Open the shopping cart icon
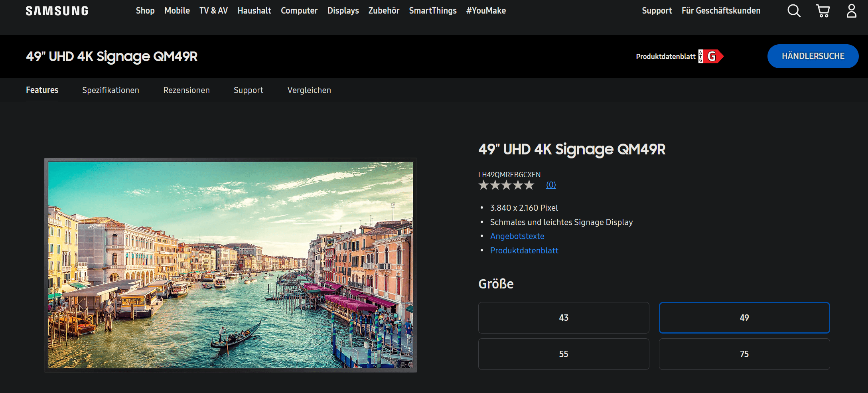This screenshot has height=393, width=868. (823, 11)
